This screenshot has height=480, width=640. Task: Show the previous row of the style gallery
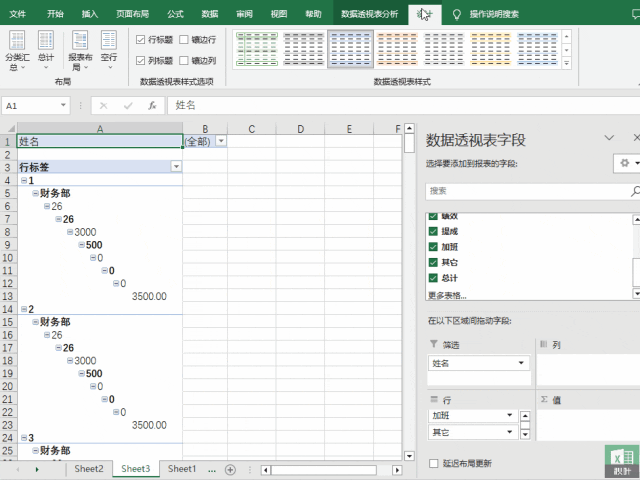[x=567, y=37]
